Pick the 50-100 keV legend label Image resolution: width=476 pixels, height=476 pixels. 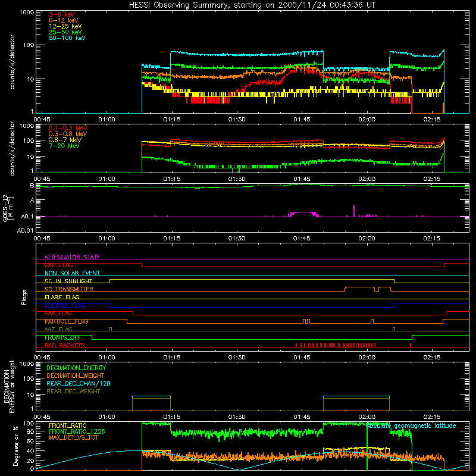pos(67,38)
